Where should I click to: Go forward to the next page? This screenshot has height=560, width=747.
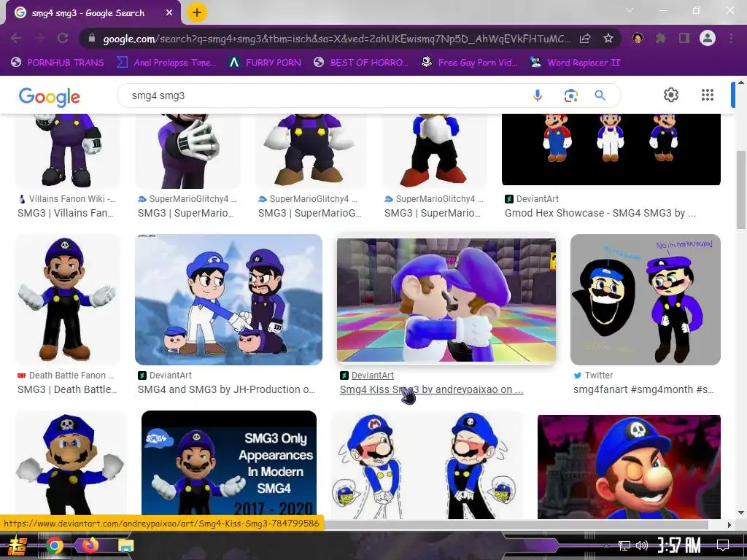pos(39,38)
